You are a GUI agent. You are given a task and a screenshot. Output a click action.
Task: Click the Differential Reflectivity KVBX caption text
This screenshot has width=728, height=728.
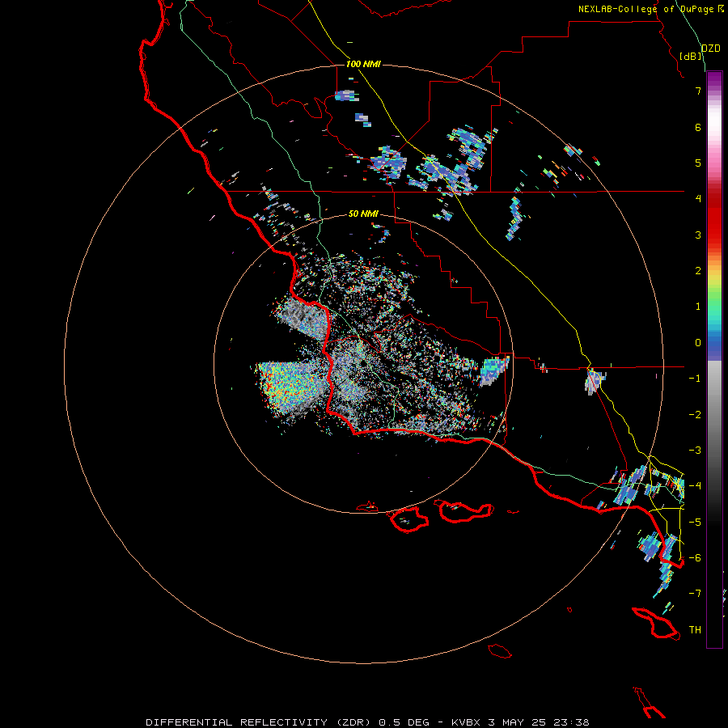point(367,722)
